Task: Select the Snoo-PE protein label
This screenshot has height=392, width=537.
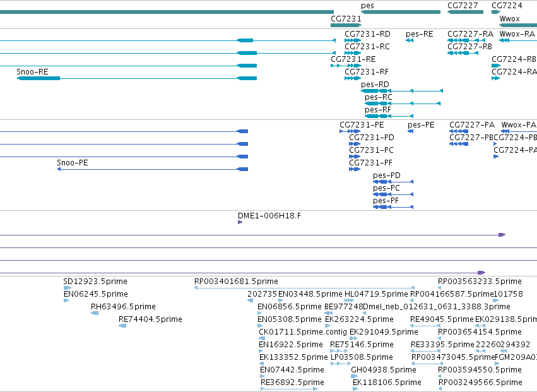Action: 73,163
